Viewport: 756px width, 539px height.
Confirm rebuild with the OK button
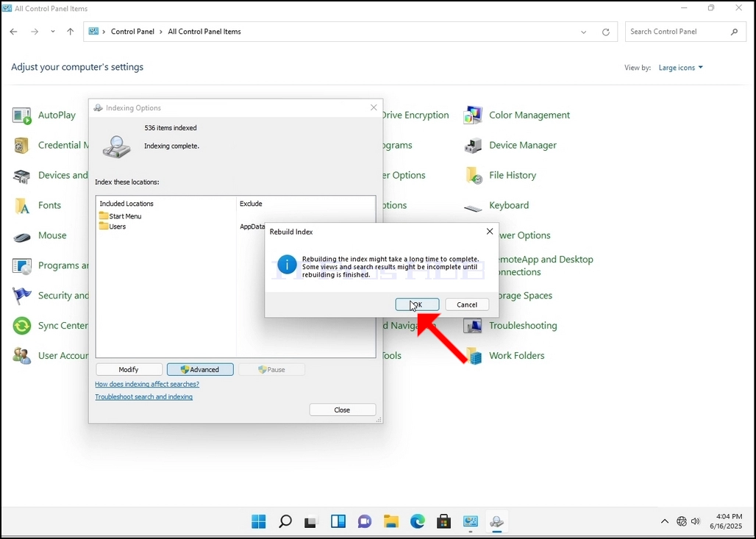click(417, 304)
